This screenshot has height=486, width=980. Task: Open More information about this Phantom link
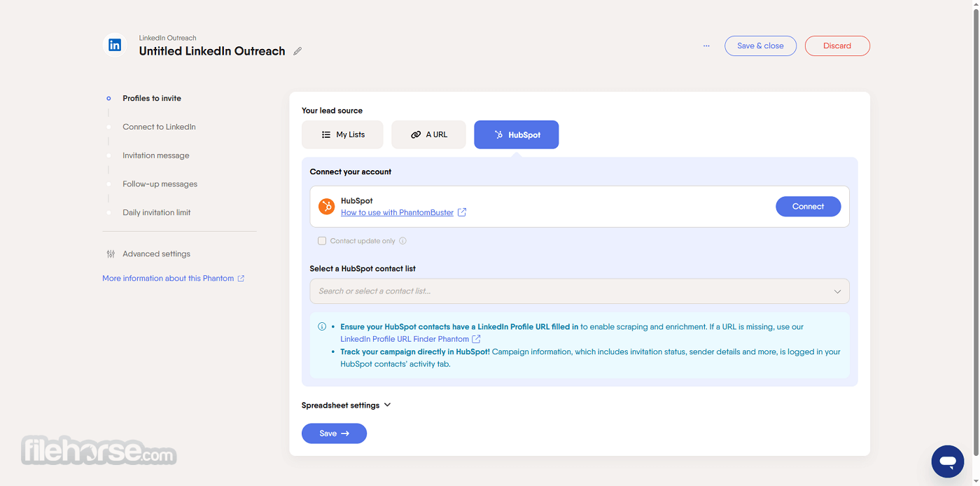click(168, 279)
